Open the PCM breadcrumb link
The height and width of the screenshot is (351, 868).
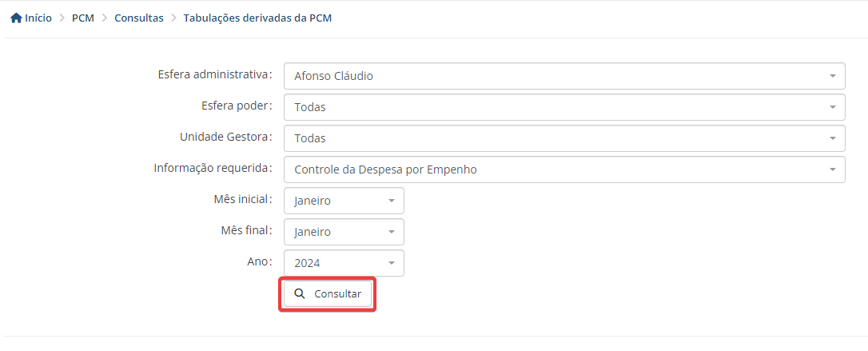pos(83,18)
